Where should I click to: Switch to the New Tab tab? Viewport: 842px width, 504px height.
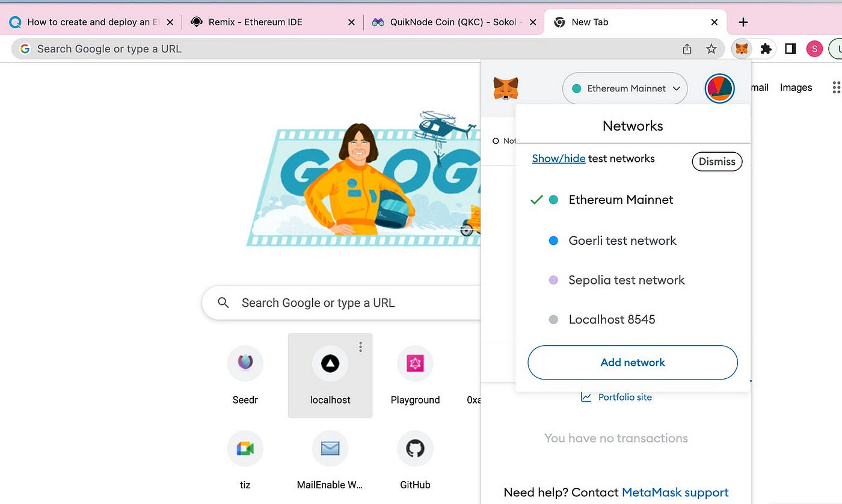(x=635, y=22)
